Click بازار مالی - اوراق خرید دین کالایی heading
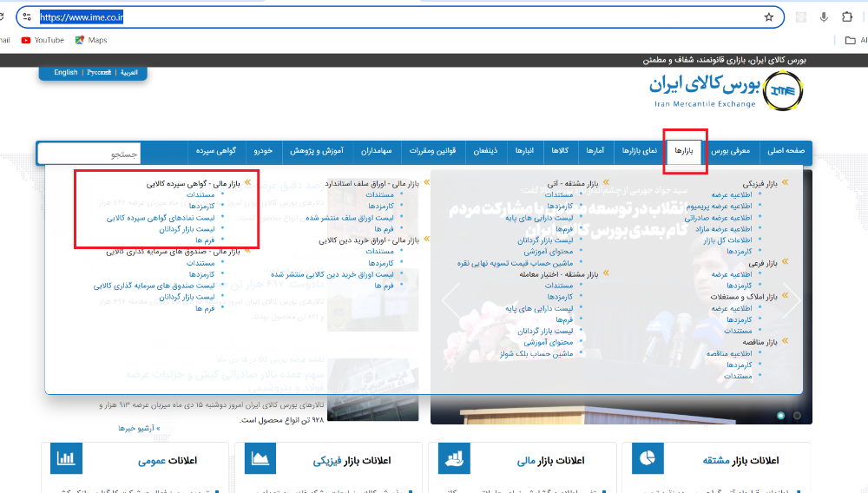 369,240
